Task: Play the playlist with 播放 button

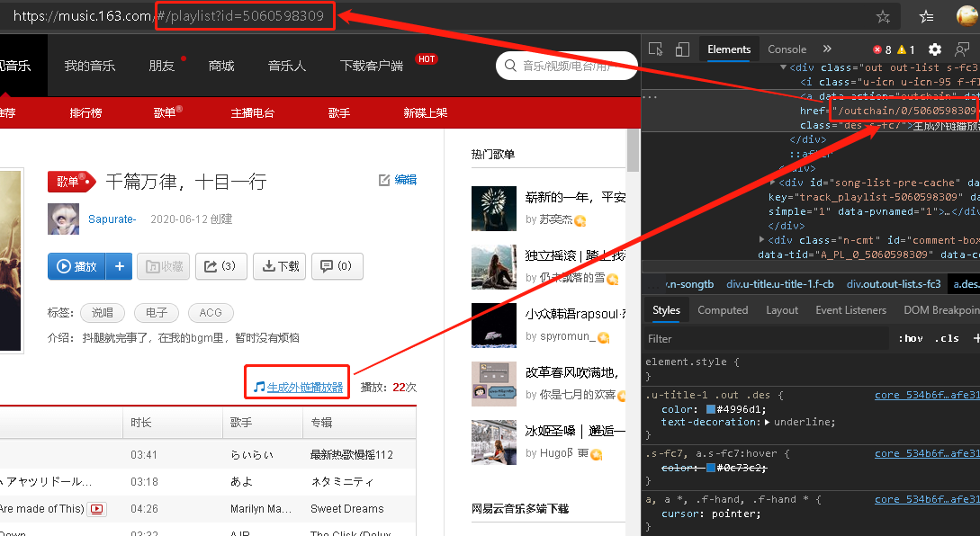Action: click(x=76, y=267)
